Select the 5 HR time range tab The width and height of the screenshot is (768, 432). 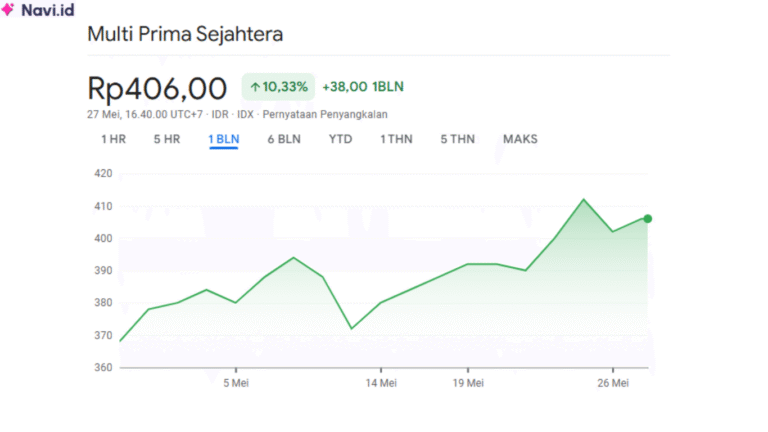click(x=167, y=139)
